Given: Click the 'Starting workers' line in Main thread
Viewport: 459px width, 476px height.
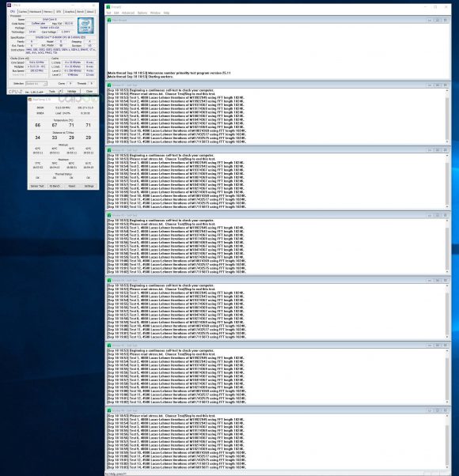Looking at the screenshot, I should click(140, 77).
